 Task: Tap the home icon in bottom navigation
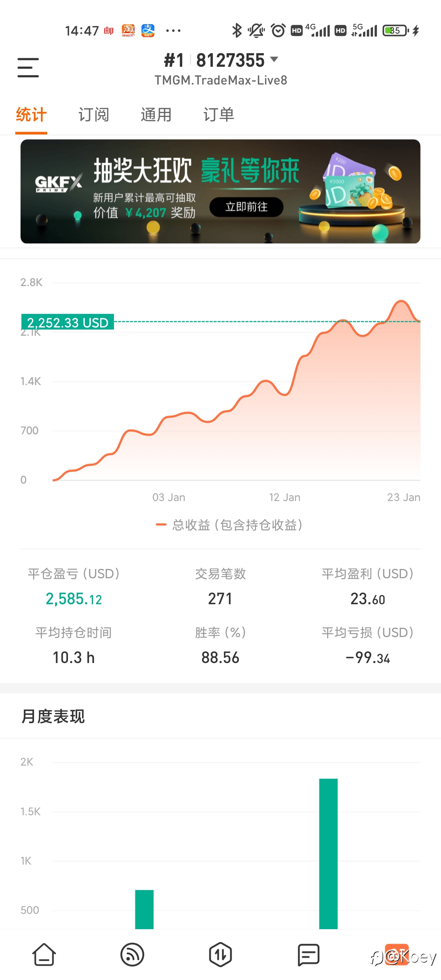(x=44, y=954)
